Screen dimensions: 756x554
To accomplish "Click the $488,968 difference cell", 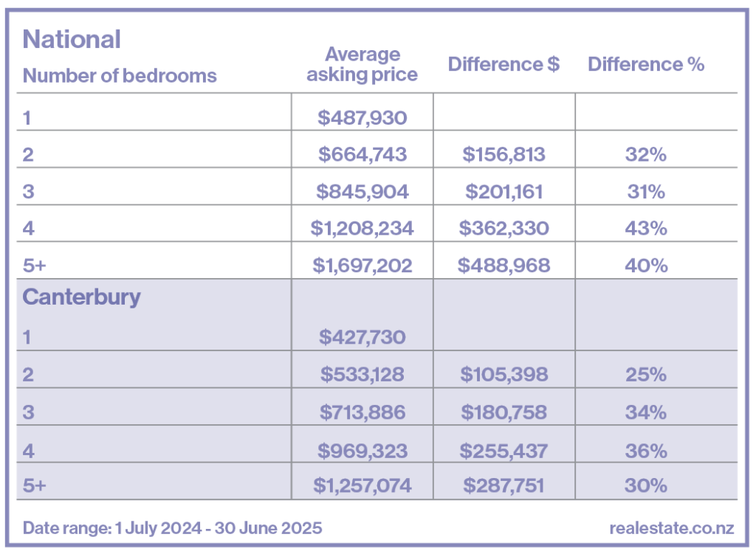I will 504,265.
